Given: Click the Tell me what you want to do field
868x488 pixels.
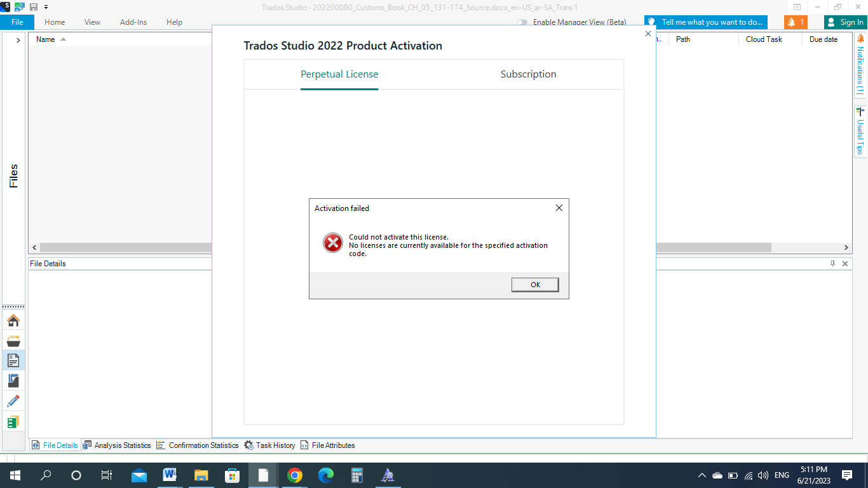Looking at the screenshot, I should [x=705, y=21].
